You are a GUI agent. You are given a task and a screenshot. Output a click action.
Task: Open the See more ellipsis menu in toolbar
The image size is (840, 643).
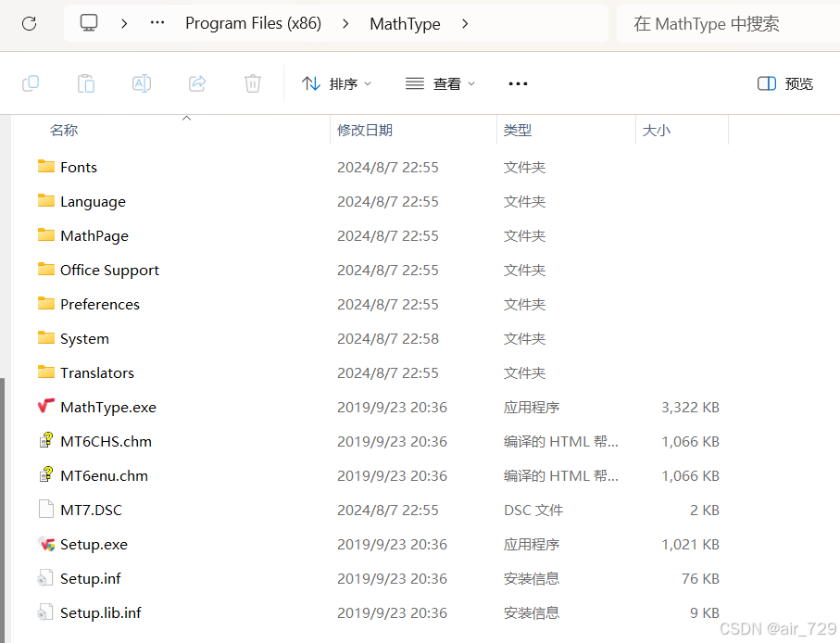point(518,83)
